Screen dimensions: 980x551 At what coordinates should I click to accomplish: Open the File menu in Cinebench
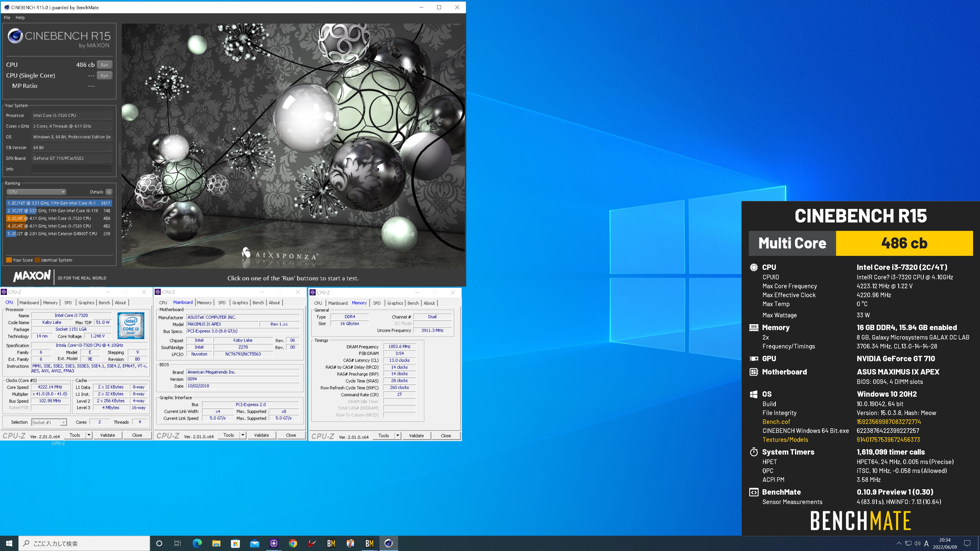pyautogui.click(x=7, y=18)
